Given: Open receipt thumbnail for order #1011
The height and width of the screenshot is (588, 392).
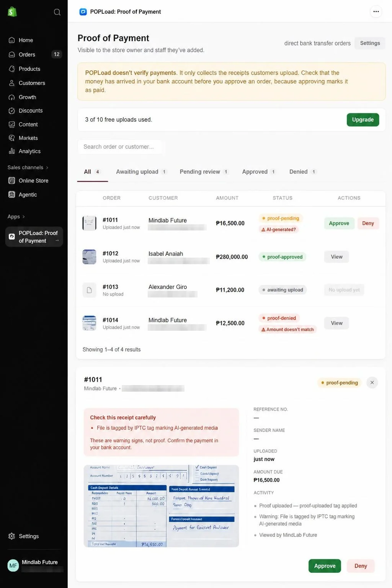Looking at the screenshot, I should click(x=89, y=223).
